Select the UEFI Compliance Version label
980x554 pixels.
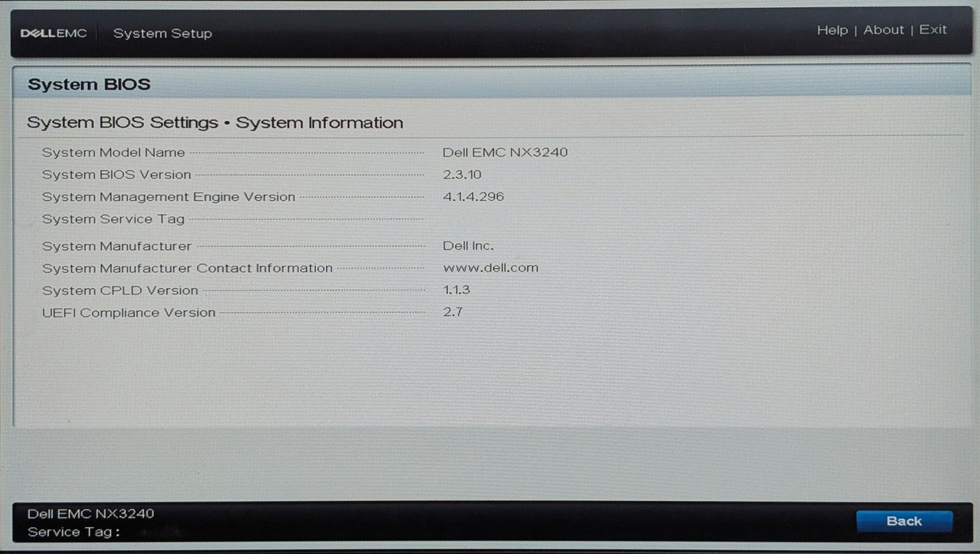coord(129,313)
